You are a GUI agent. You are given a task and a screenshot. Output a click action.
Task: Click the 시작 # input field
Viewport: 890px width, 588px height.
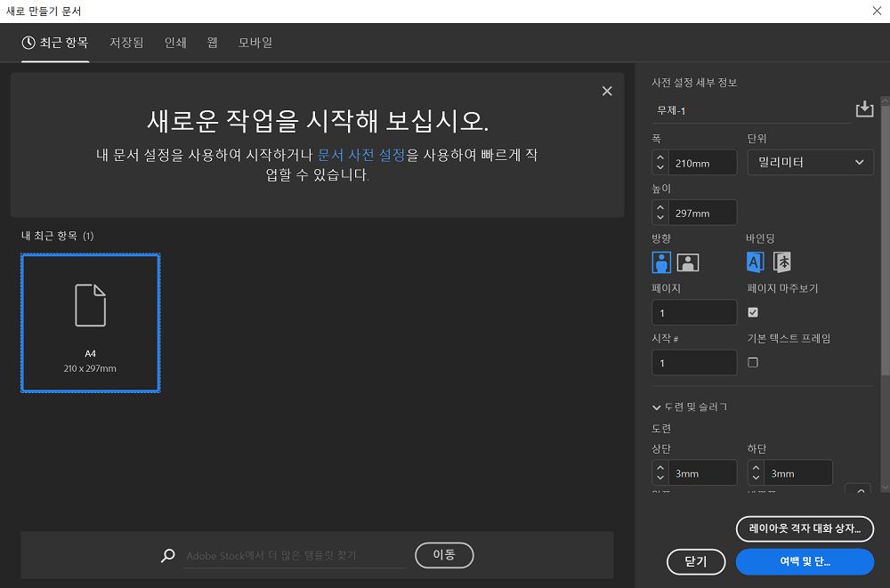pos(694,363)
